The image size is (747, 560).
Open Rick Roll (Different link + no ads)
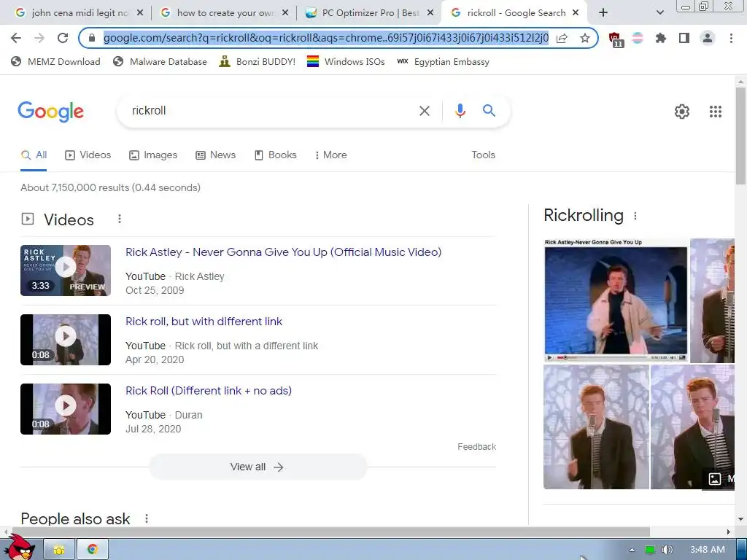pos(209,391)
